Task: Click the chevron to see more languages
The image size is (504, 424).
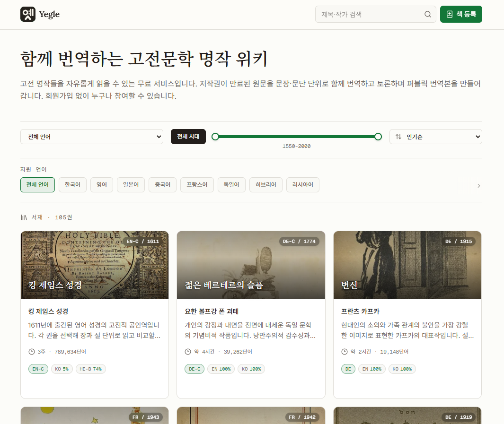Action: pos(478,185)
